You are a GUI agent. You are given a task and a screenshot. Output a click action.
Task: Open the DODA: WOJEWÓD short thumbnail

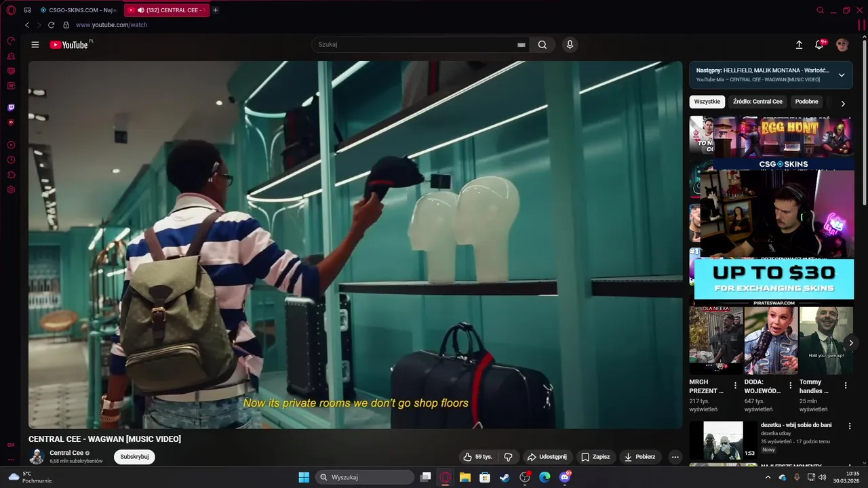771,340
